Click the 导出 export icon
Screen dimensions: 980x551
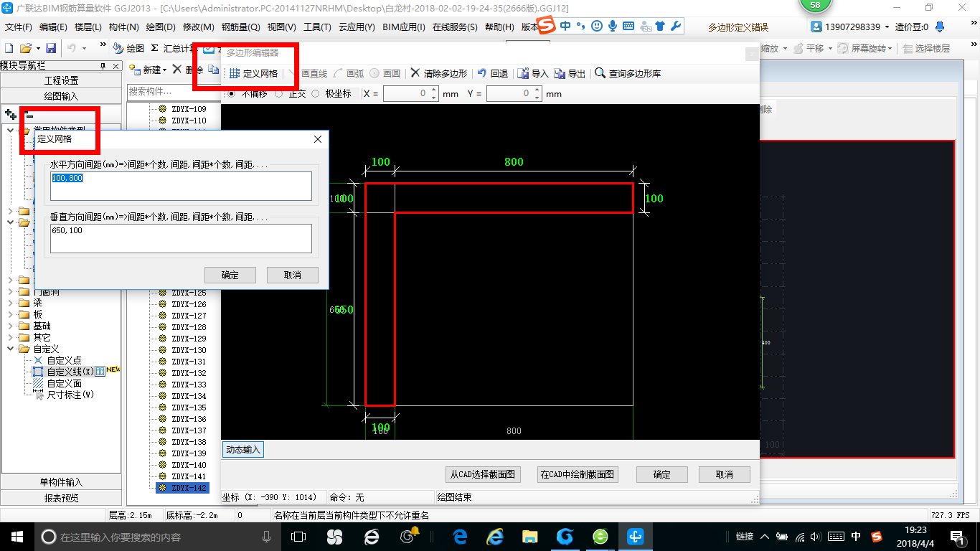pos(560,73)
